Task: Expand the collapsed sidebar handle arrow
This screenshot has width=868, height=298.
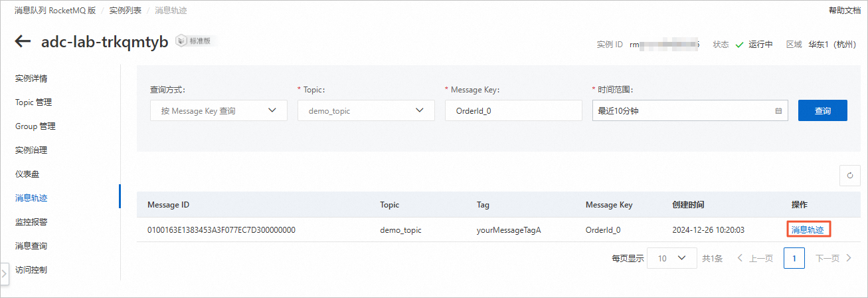Action: point(4,273)
